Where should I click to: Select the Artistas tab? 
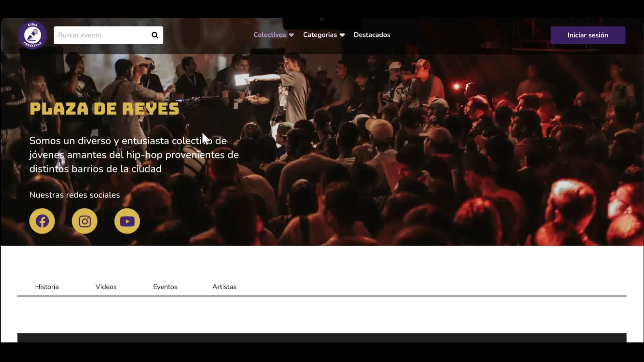[224, 287]
